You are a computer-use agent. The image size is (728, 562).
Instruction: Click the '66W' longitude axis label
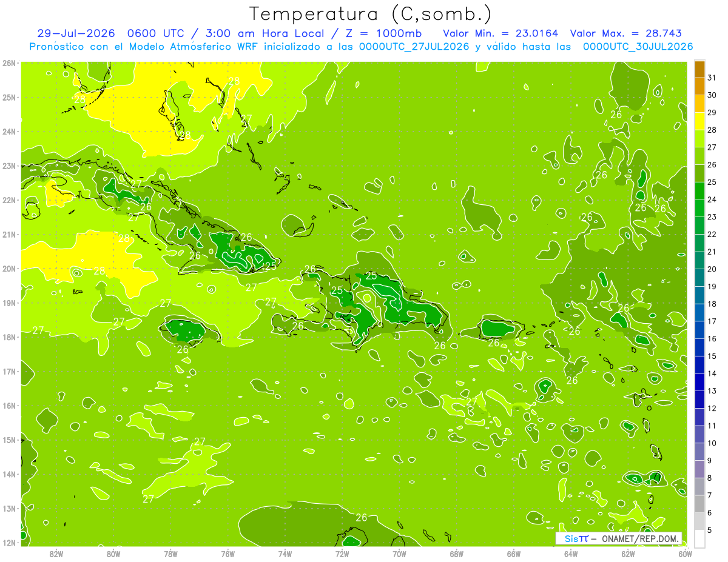[x=514, y=554]
